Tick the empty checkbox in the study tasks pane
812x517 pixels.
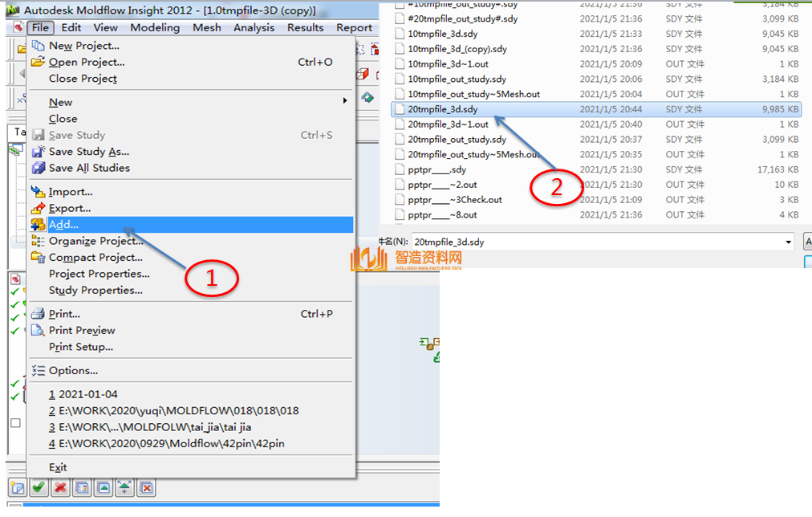(14, 423)
